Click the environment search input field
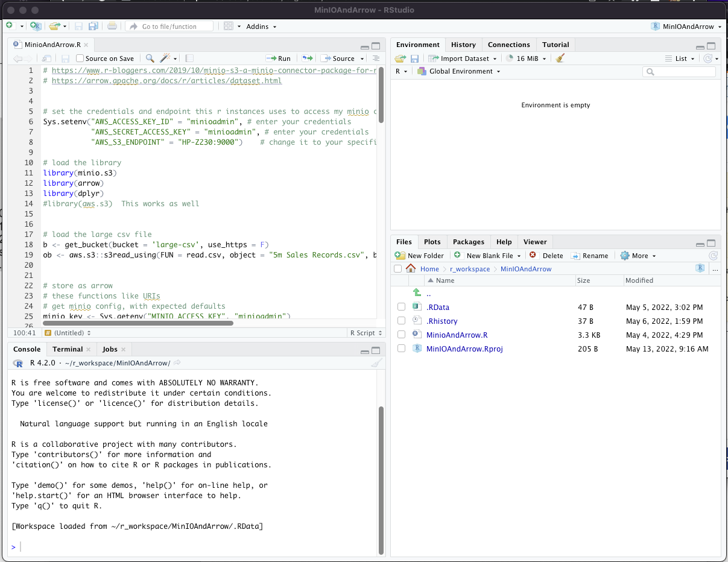 (x=682, y=72)
